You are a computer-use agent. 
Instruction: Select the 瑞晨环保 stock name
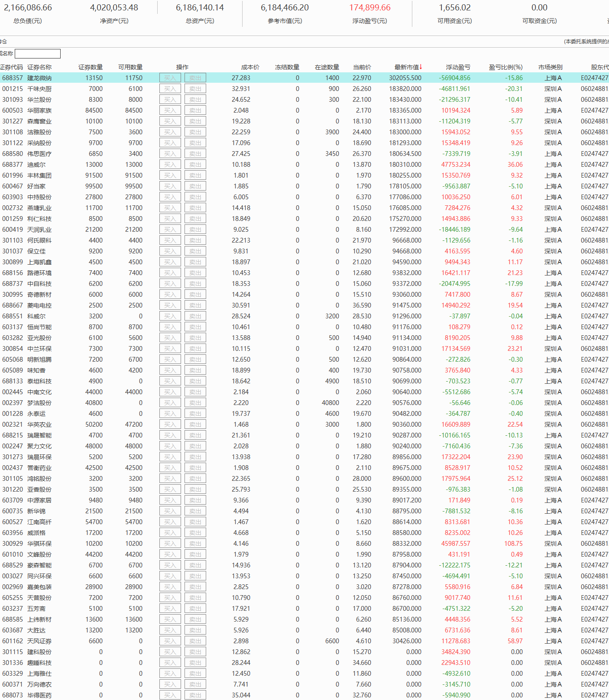click(39, 457)
